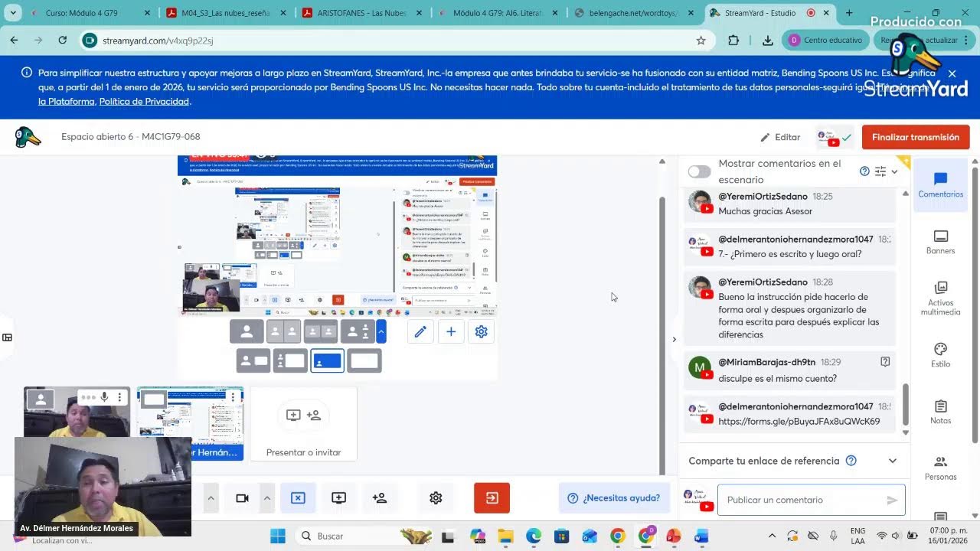Open comment filter settings dropdown

pyautogui.click(x=887, y=171)
